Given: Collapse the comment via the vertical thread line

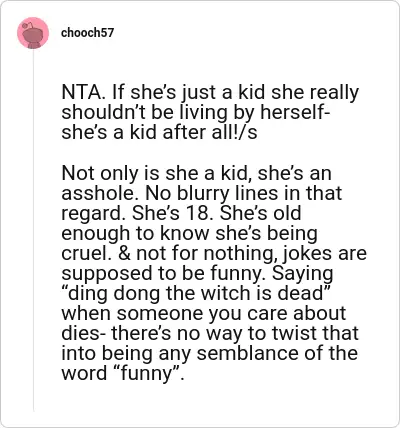Looking at the screenshot, I should pyautogui.click(x=33, y=230).
